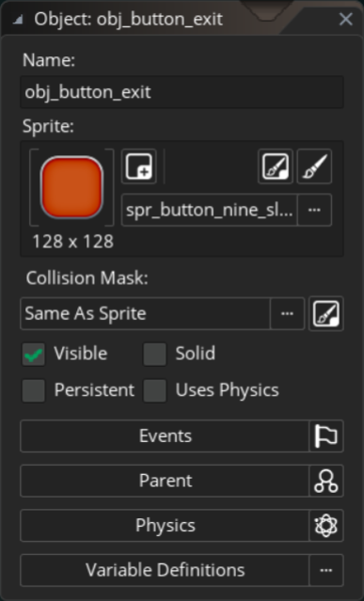364x601 pixels.
Task: Turn on the Uses Physics checkbox
Action: (155, 391)
